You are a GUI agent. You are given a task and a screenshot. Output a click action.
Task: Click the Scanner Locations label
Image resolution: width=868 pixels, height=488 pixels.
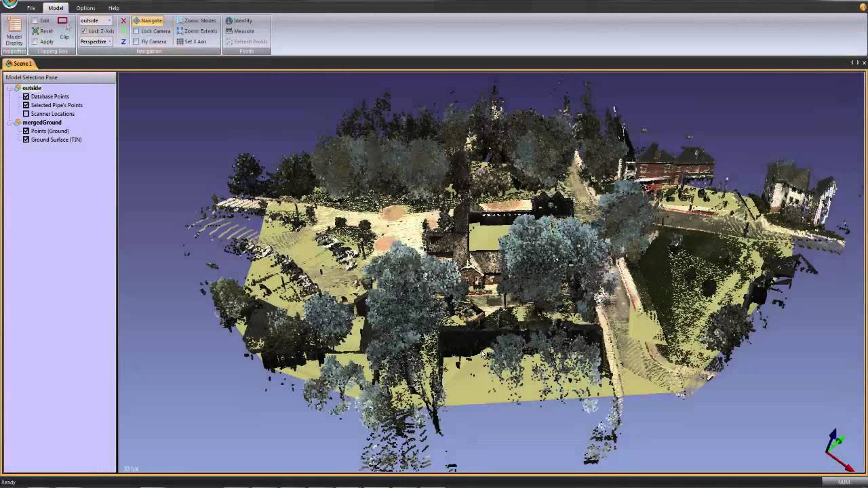point(53,114)
